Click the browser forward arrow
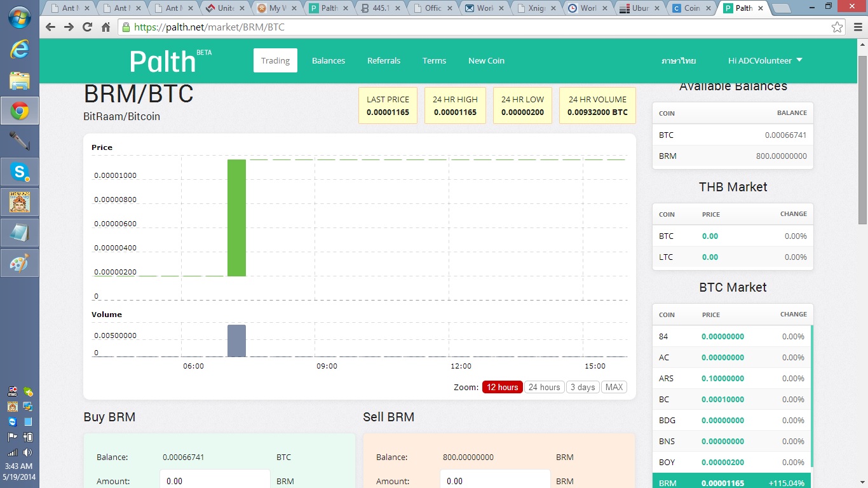This screenshot has height=488, width=868. (69, 27)
